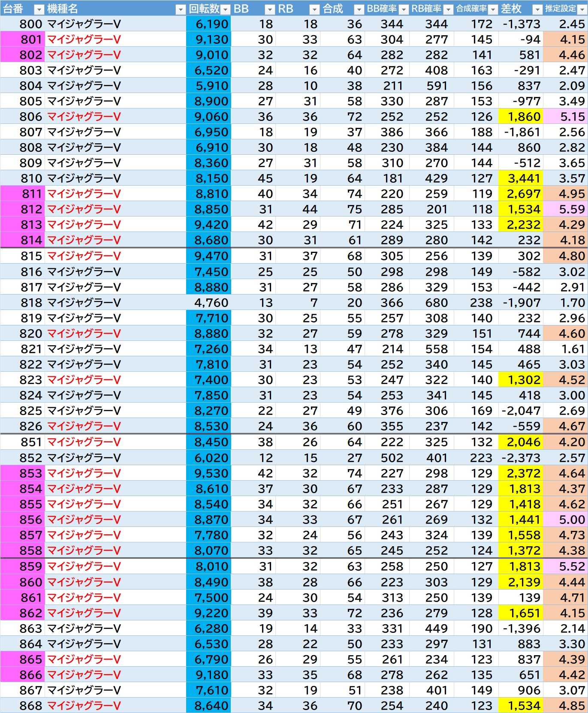Select the machine number cell 851
The height and width of the screenshot is (713, 588).
[x=22, y=442]
